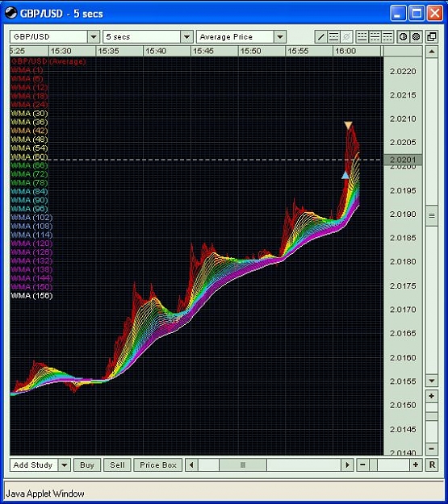This screenshot has width=448, height=504.
Task: Click the WMA (156) legend entry
Action: 31,295
